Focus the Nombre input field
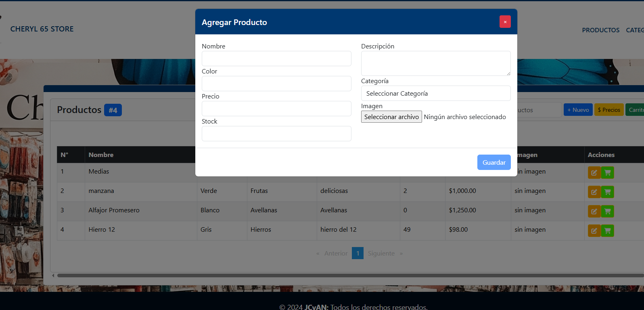Viewport: 644px width, 310px height. (276, 59)
